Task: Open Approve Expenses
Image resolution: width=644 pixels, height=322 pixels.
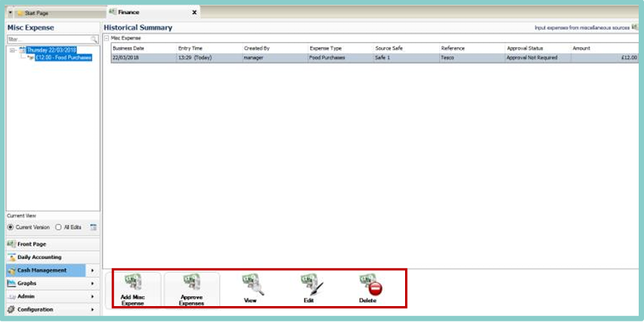Action: pyautogui.click(x=191, y=284)
